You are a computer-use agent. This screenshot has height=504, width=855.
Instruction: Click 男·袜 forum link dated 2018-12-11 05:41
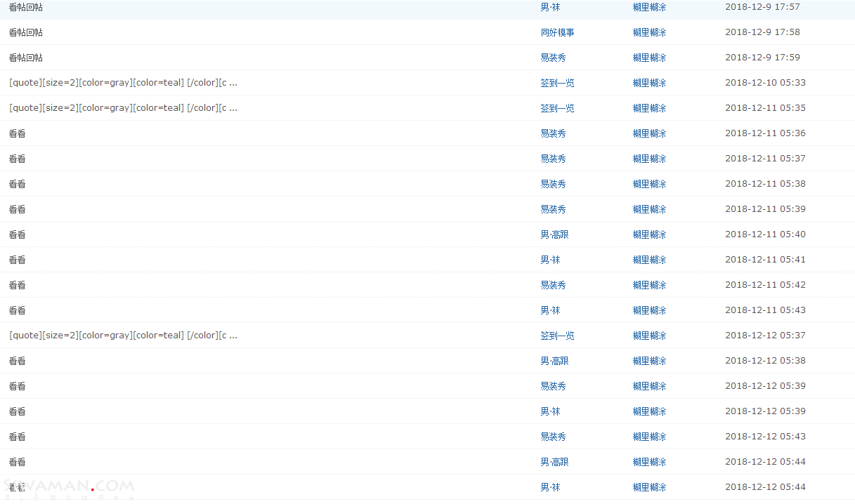click(549, 260)
